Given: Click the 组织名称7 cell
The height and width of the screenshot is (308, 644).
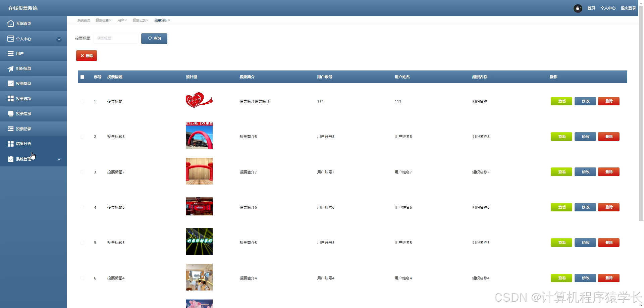Looking at the screenshot, I should click(481, 172).
